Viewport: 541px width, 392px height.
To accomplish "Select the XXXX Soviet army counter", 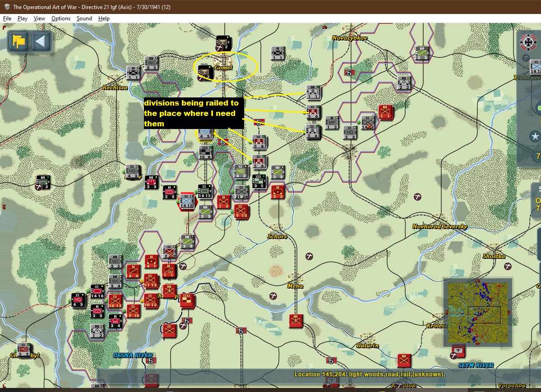I will [187, 301].
